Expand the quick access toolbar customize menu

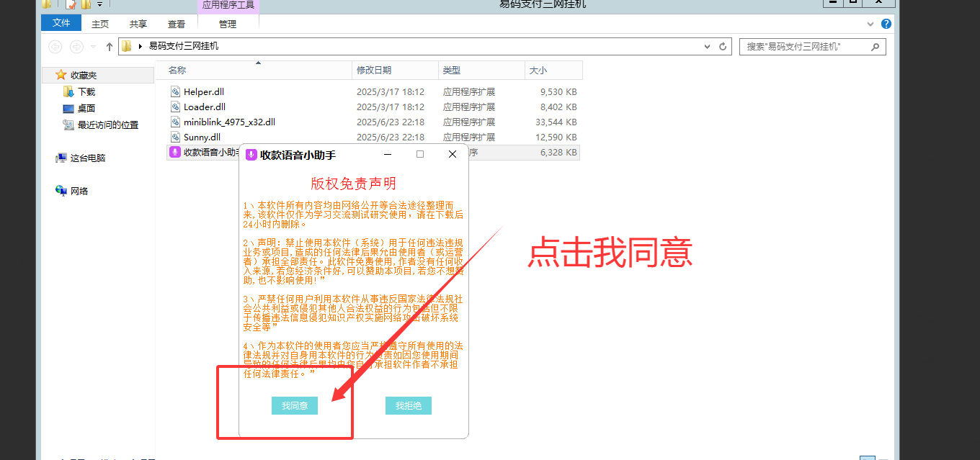99,4
